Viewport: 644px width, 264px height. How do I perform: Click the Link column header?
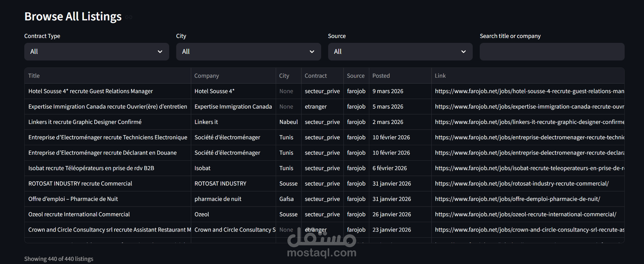[528, 76]
